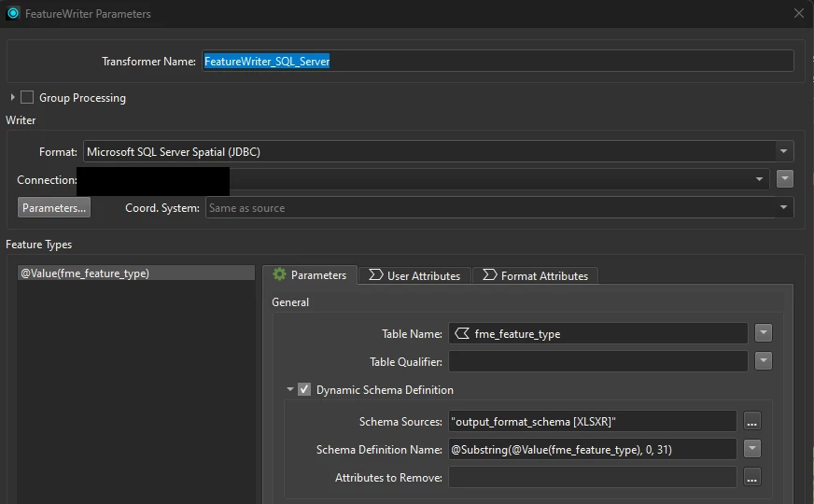Click the arrow icon on User Attributes tab

click(x=376, y=275)
